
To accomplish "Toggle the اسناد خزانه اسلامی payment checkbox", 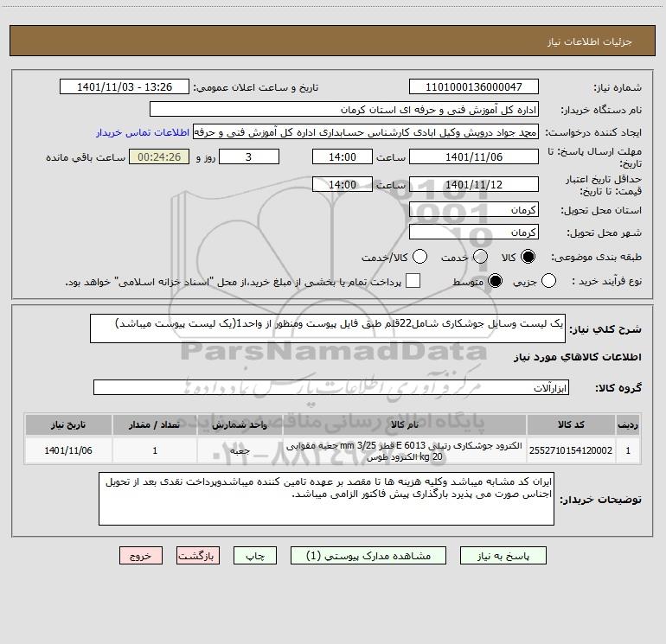I will (413, 281).
